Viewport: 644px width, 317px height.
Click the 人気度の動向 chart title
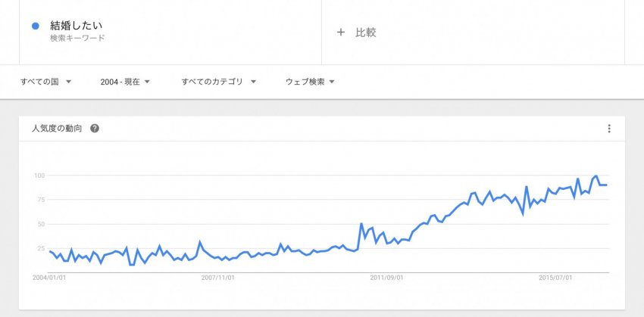(x=57, y=129)
